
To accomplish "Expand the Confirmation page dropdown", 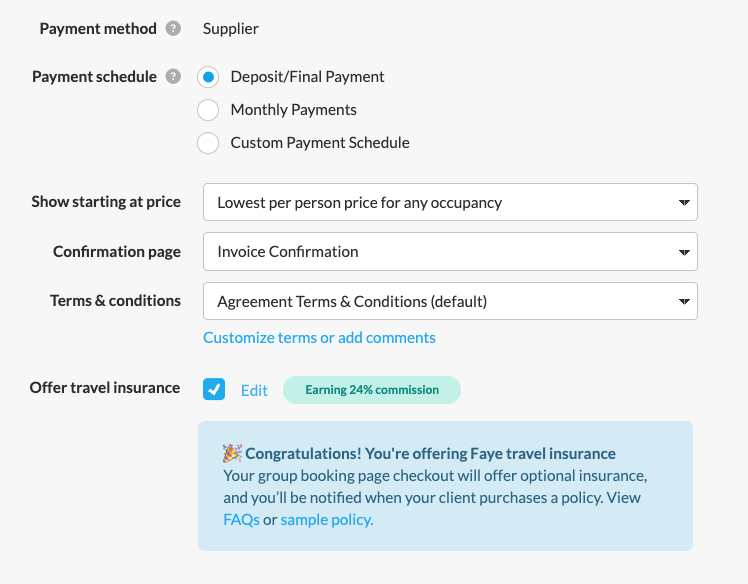I will click(450, 251).
